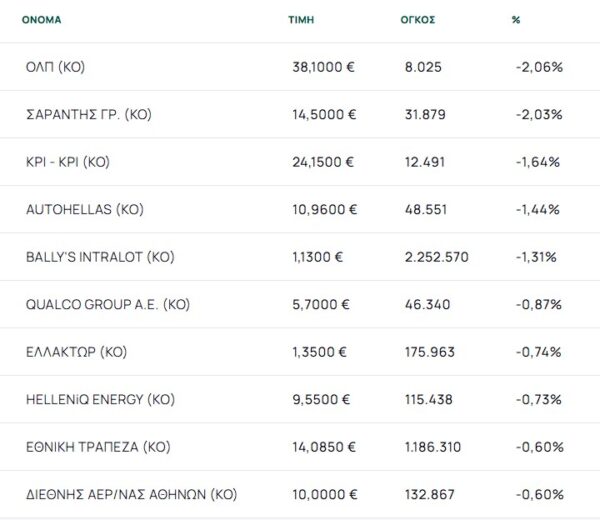Image resolution: width=600 pixels, height=520 pixels.
Task: Click the 38,1000 € price of ΟΛΠ
Action: pyautogui.click(x=322, y=67)
